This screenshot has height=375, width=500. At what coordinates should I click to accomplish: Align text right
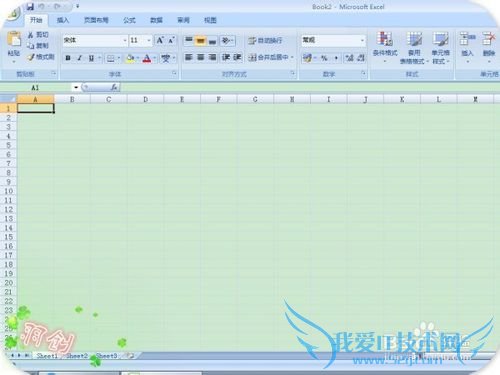(212, 57)
